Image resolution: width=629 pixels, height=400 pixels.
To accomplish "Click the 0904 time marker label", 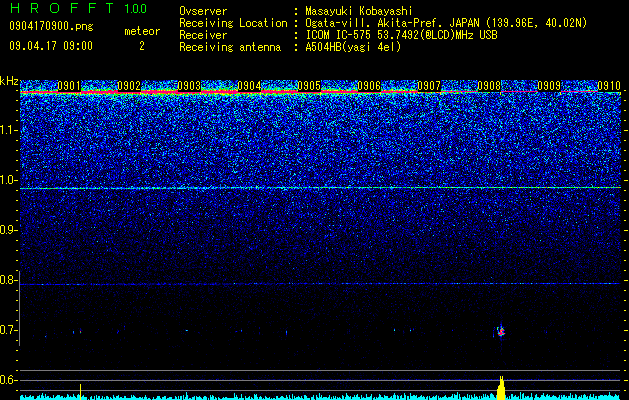I will pyautogui.click(x=249, y=85).
